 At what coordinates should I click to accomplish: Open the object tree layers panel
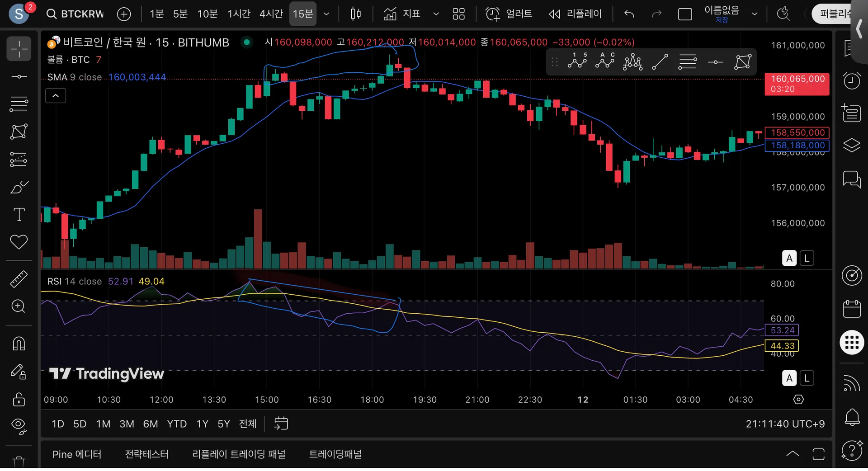coord(852,145)
